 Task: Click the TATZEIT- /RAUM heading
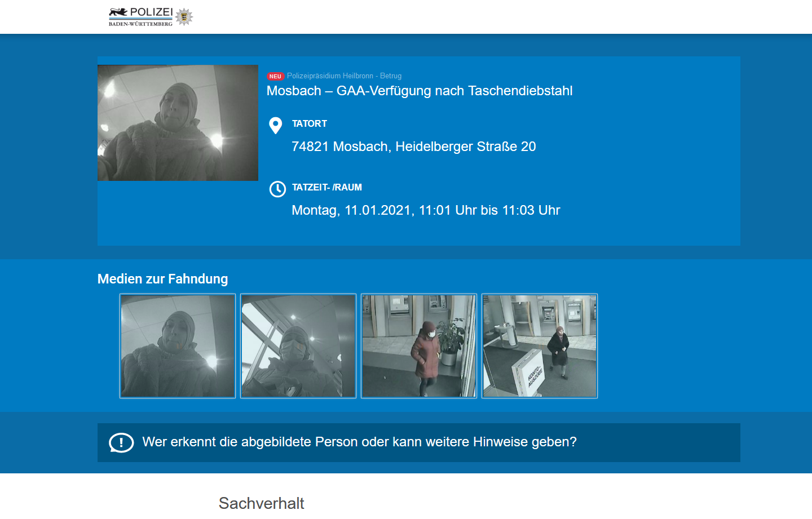[327, 187]
